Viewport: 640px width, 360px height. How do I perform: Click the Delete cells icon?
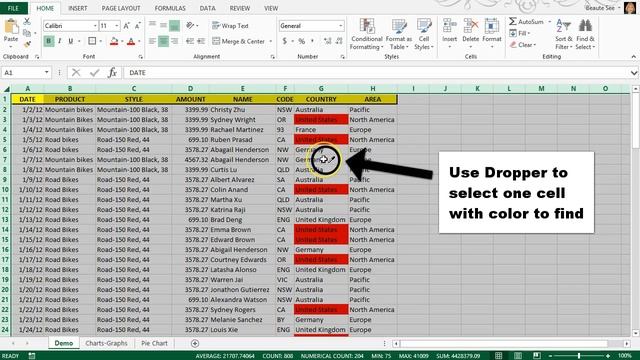[471, 26]
